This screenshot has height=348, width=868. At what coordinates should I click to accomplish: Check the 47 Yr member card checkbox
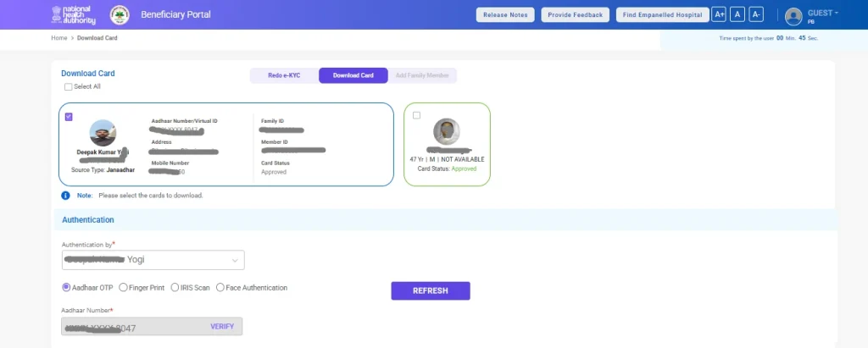pos(416,115)
